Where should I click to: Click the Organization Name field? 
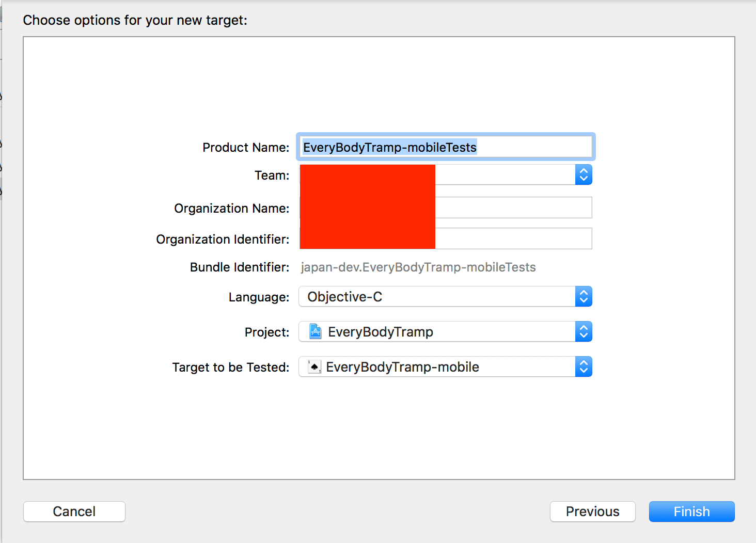pyautogui.click(x=513, y=207)
